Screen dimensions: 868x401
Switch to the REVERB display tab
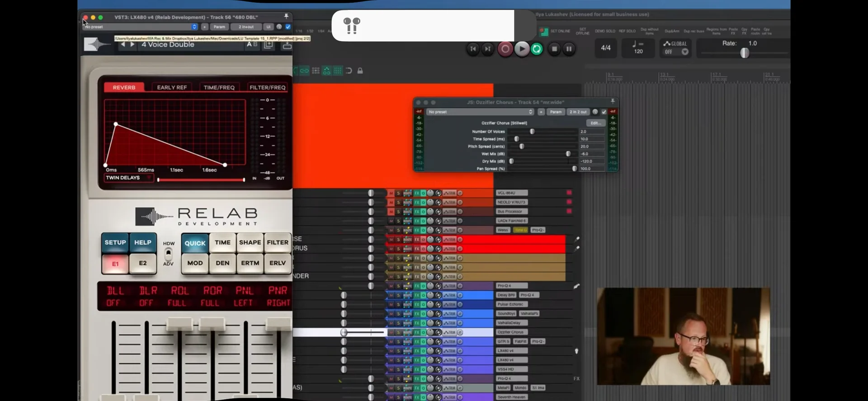124,87
